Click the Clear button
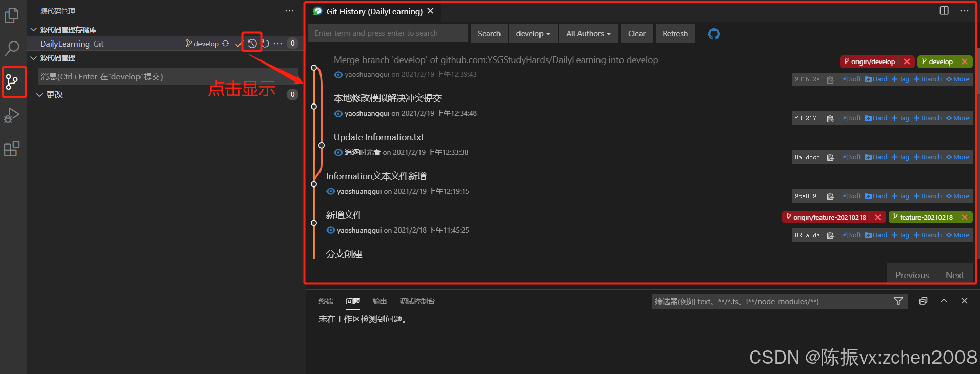The width and height of the screenshot is (980, 374). [x=637, y=33]
